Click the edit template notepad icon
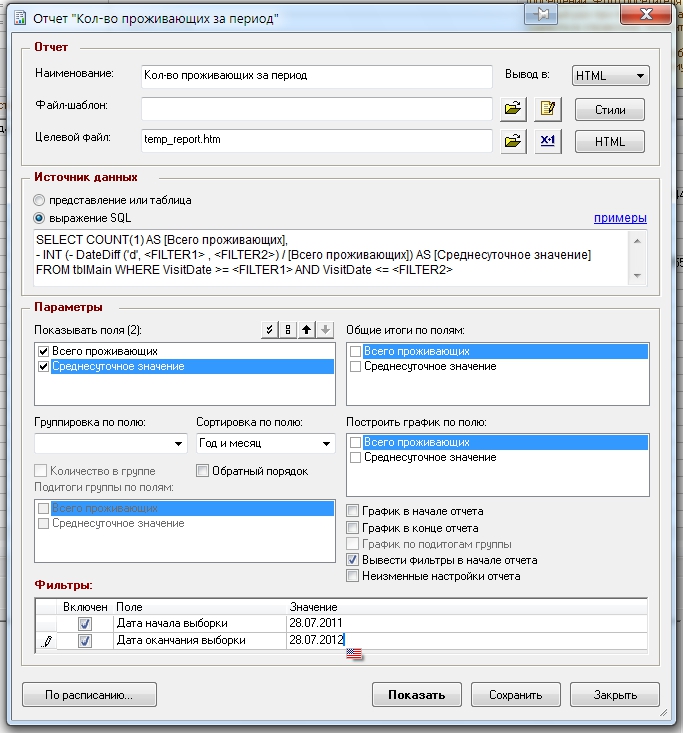Image resolution: width=683 pixels, height=733 pixels. [546, 108]
